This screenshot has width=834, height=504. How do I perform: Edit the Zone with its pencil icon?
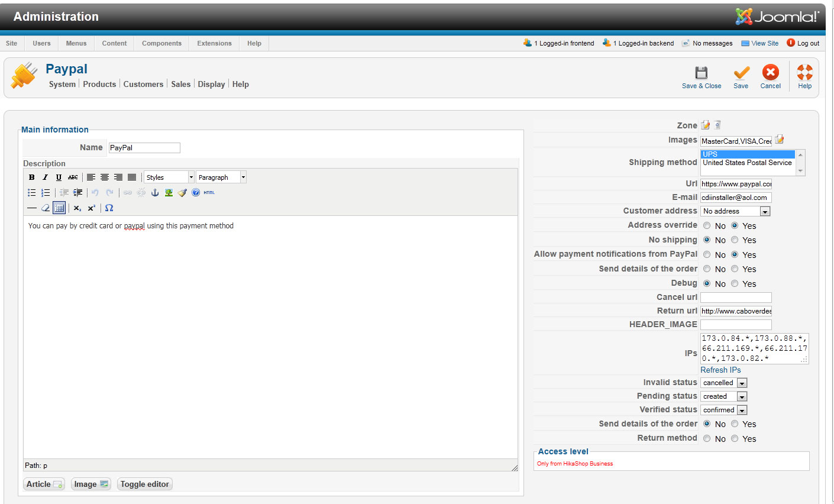pos(706,125)
